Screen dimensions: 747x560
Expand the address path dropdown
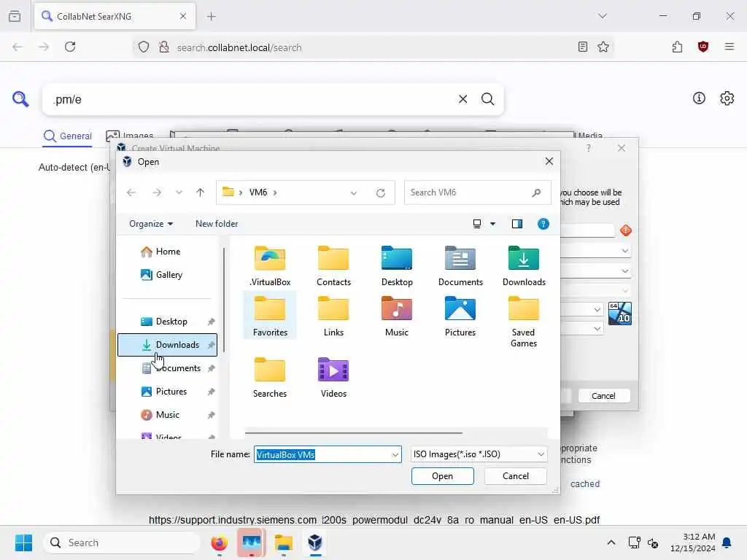click(354, 192)
